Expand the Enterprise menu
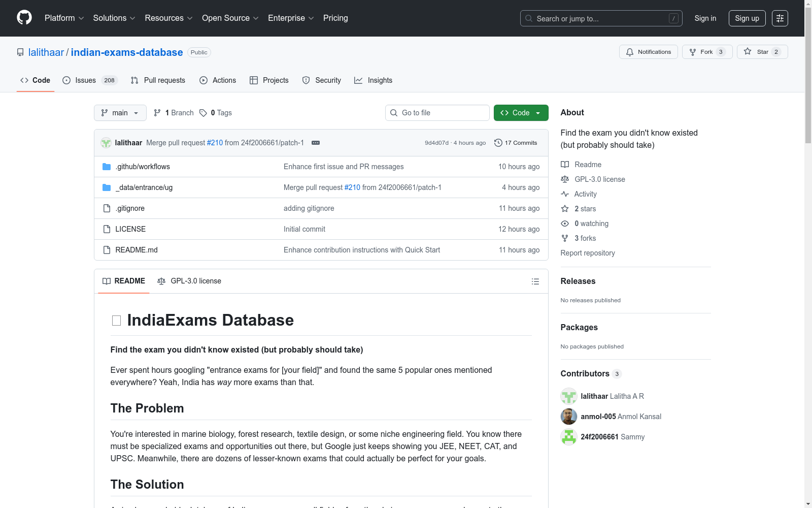Image resolution: width=812 pixels, height=508 pixels. click(291, 18)
